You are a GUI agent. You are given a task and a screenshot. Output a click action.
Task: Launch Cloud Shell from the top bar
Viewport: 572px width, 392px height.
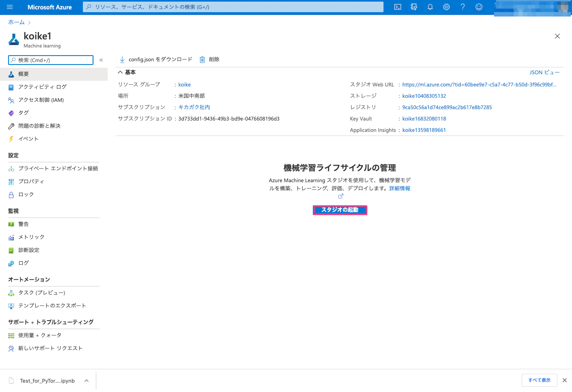click(x=398, y=7)
